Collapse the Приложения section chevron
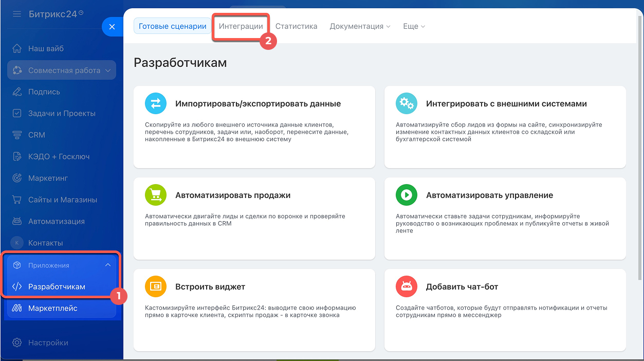 click(x=108, y=265)
